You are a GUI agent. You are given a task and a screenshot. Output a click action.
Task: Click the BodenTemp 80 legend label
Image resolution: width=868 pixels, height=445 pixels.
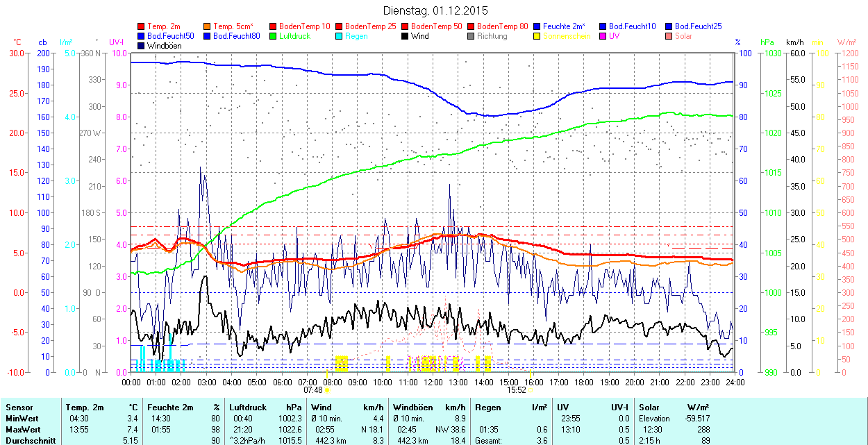click(x=502, y=26)
